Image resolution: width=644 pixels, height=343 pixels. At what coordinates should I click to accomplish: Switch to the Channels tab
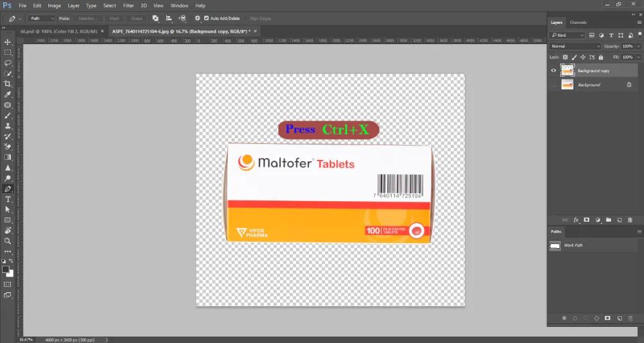[x=578, y=22]
